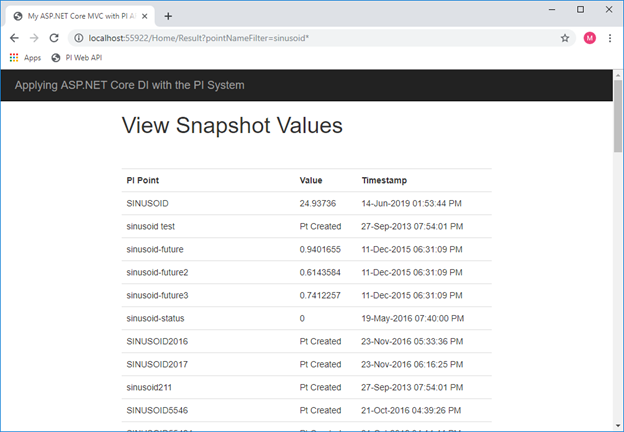
Task: Select the My ASP.NET Core MVC tab
Action: click(80, 16)
